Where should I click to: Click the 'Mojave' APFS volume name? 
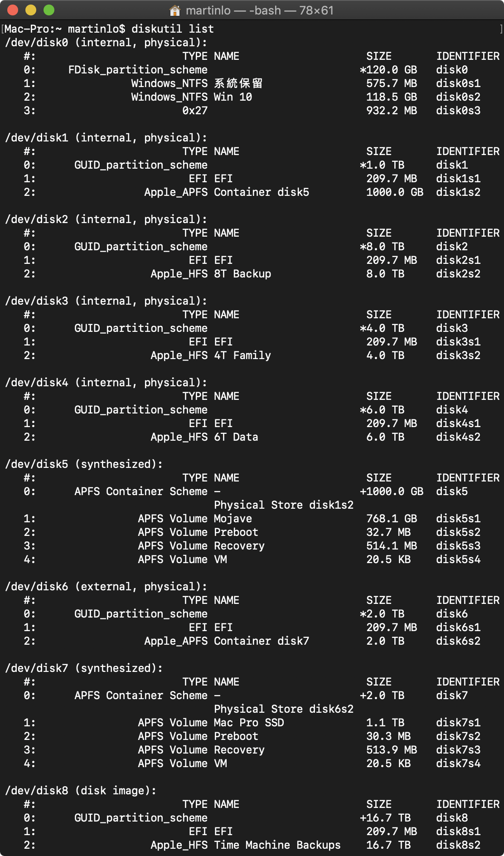pyautogui.click(x=233, y=519)
